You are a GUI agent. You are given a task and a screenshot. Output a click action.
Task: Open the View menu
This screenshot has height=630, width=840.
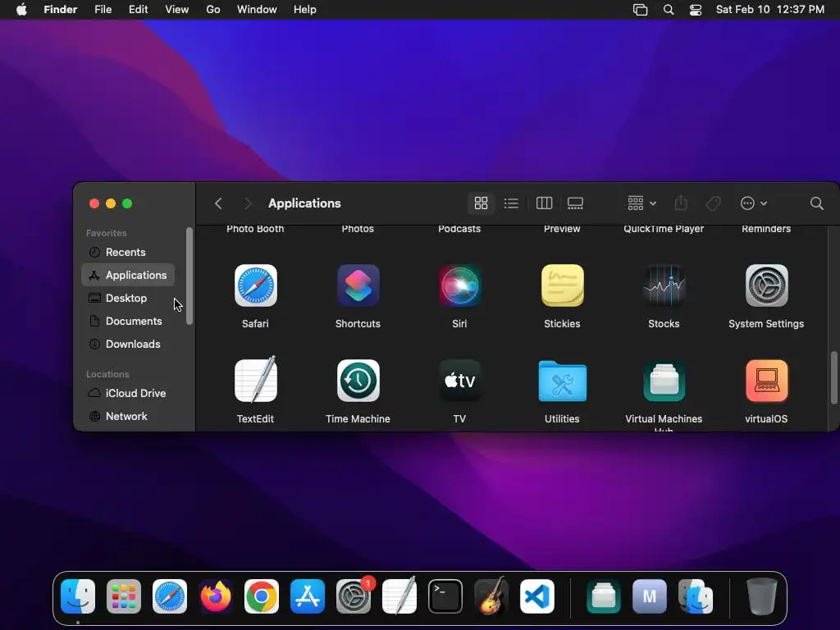(x=177, y=10)
